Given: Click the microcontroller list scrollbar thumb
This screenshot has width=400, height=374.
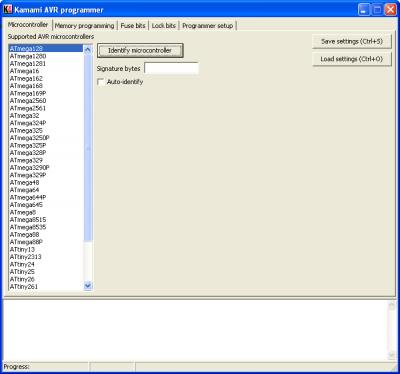Looking at the screenshot, I should tap(88, 147).
